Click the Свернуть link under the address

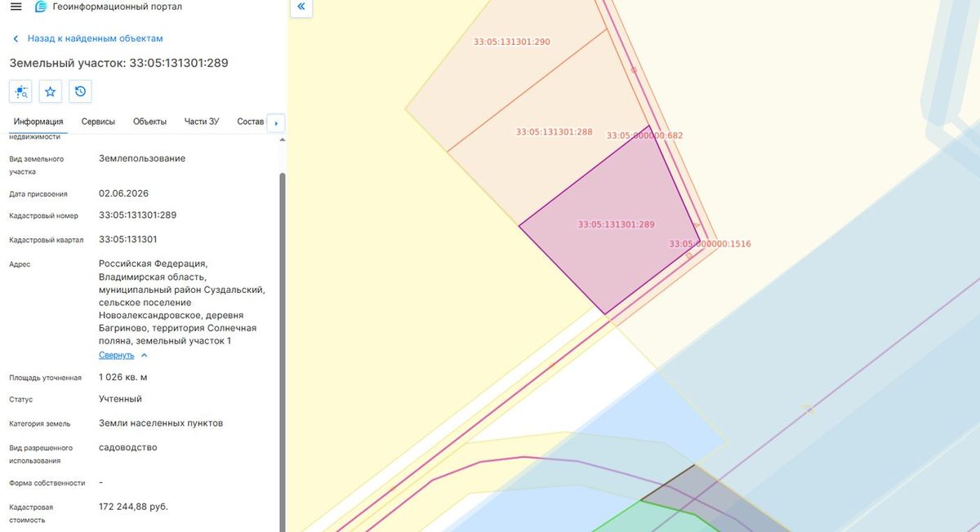116,356
